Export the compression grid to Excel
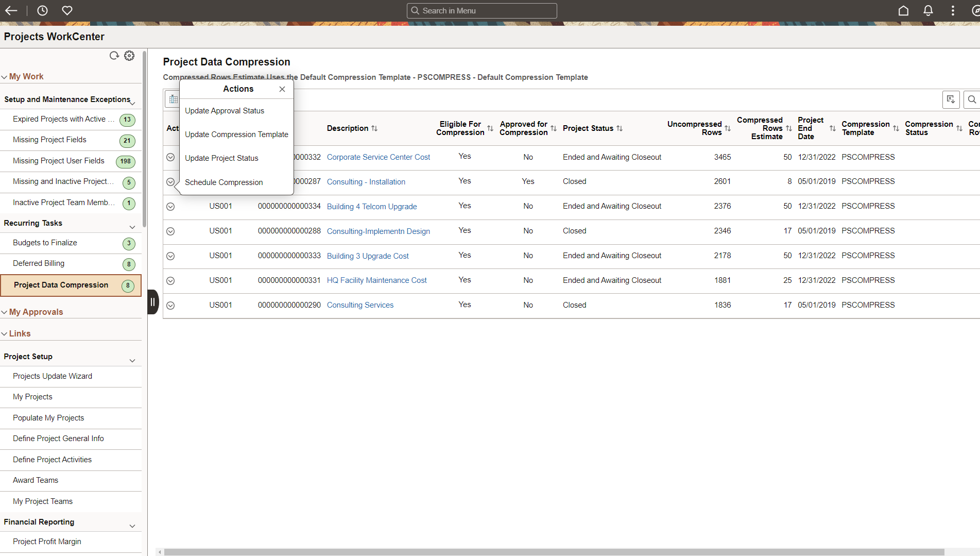The width and height of the screenshot is (980, 556). (x=951, y=99)
